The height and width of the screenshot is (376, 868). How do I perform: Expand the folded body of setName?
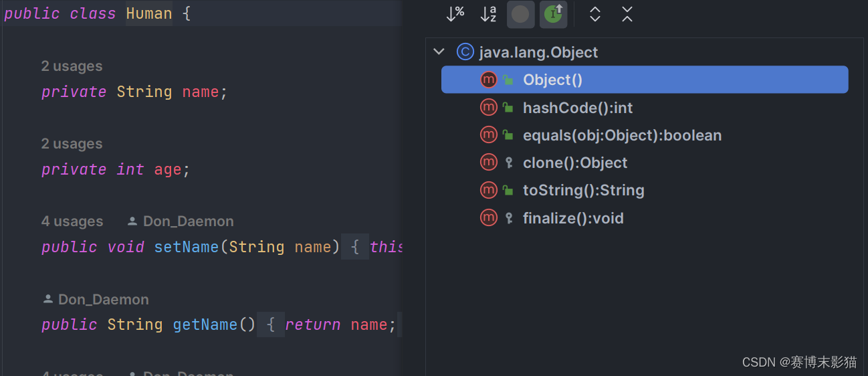pyautogui.click(x=355, y=247)
